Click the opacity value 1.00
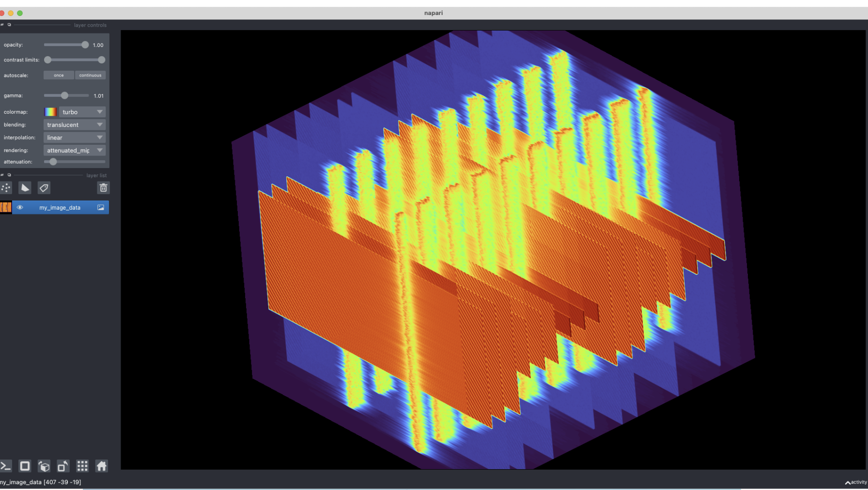Image resolution: width=868 pixels, height=490 pixels. pos(98,45)
